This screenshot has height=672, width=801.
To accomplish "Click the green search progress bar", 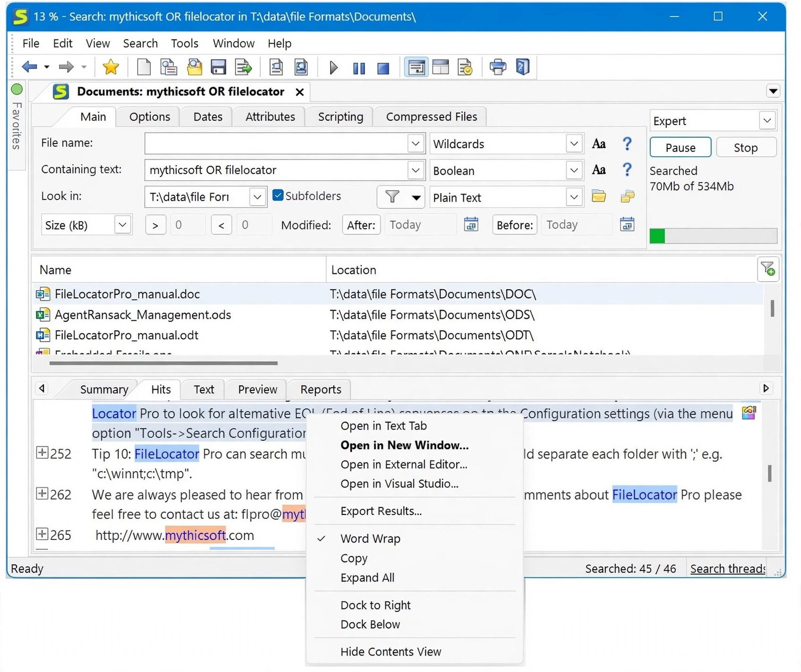I will pyautogui.click(x=713, y=236).
